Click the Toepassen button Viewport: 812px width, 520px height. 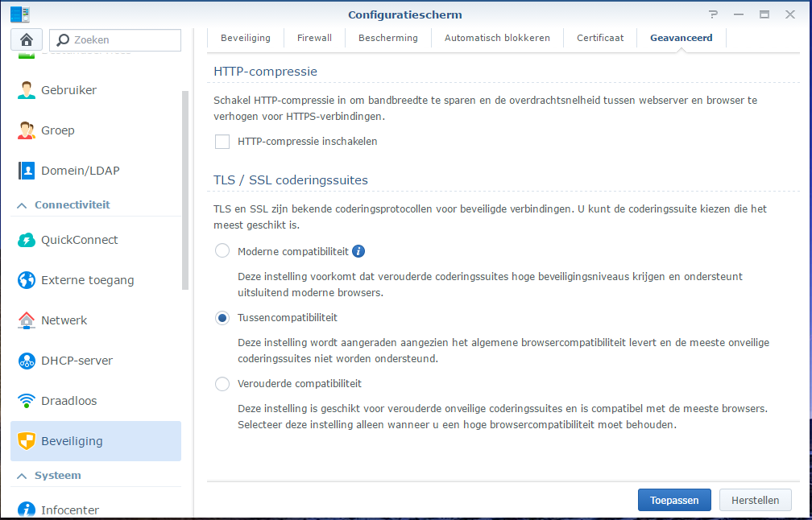674,500
